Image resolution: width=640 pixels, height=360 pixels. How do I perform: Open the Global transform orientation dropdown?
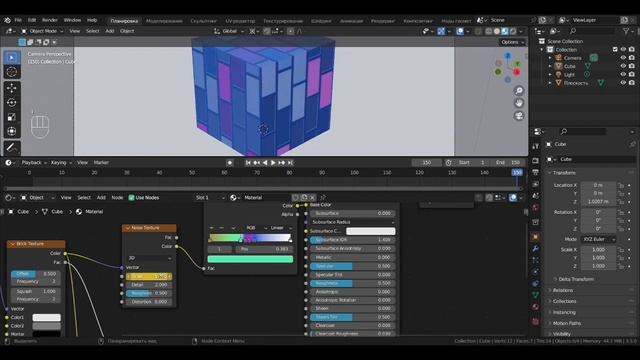click(x=229, y=31)
